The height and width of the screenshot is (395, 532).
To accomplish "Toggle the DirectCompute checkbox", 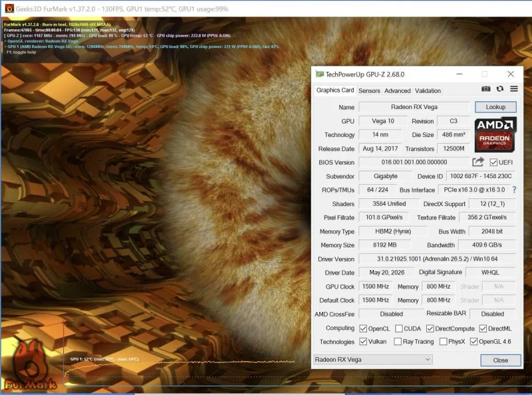I will 430,329.
